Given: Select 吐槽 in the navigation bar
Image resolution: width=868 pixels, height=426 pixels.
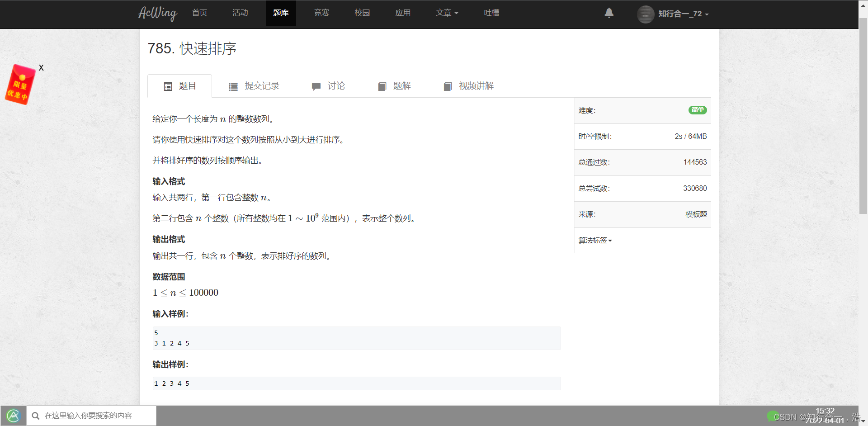Looking at the screenshot, I should click(x=491, y=13).
